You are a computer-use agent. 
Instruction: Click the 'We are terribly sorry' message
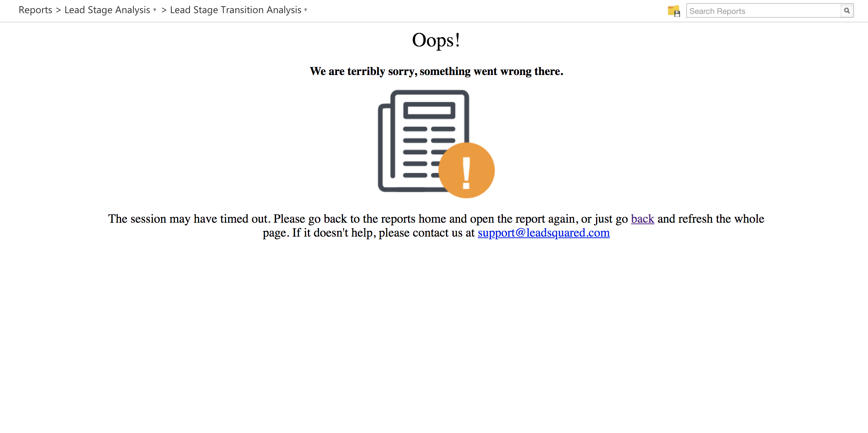(436, 72)
